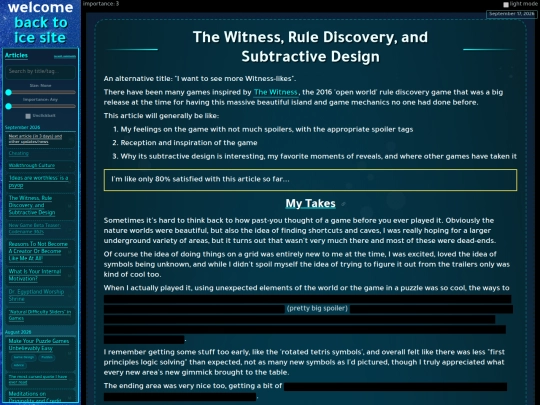This screenshot has height=405, width=540.
Task: Open the Dr. Egyptland Worship Shrine article
Action: click(36, 295)
